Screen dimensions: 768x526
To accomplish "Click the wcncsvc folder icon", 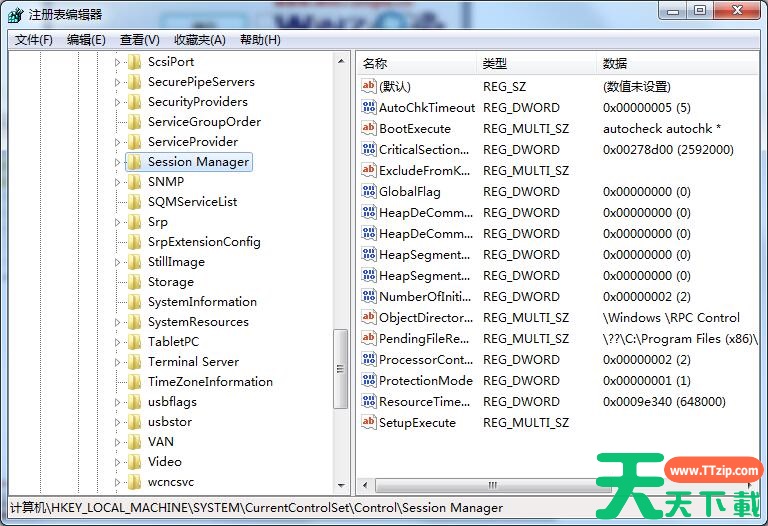I will click(134, 482).
